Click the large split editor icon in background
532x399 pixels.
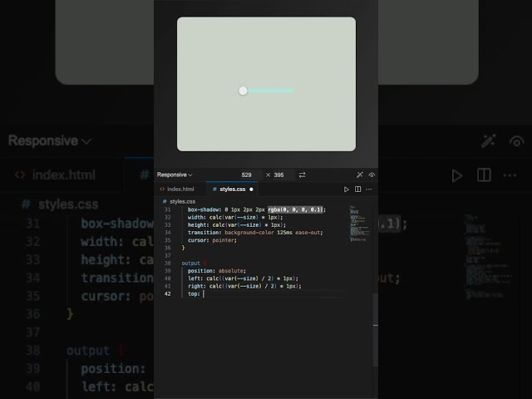point(484,175)
